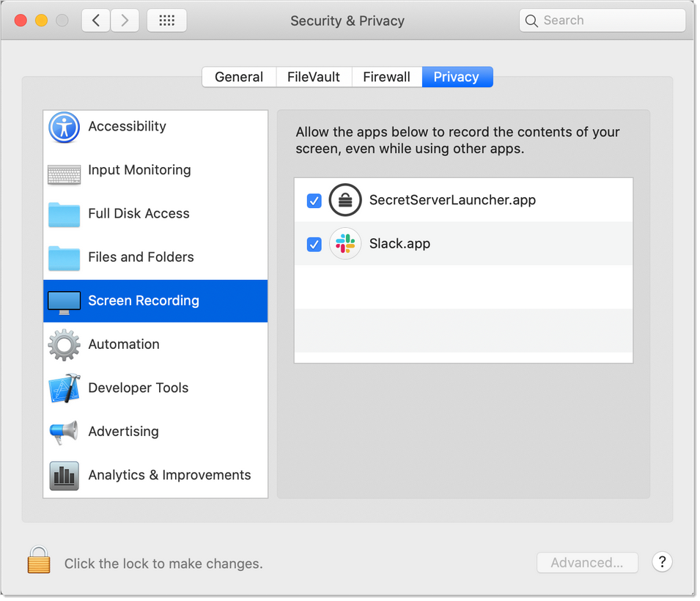This screenshot has width=700, height=601.
Task: Go back using the left arrow button
Action: pos(96,21)
